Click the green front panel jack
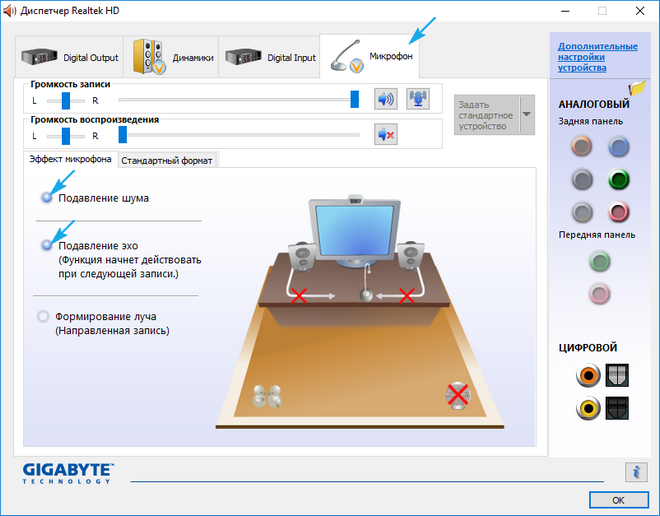Image resolution: width=660 pixels, height=516 pixels. [600, 262]
